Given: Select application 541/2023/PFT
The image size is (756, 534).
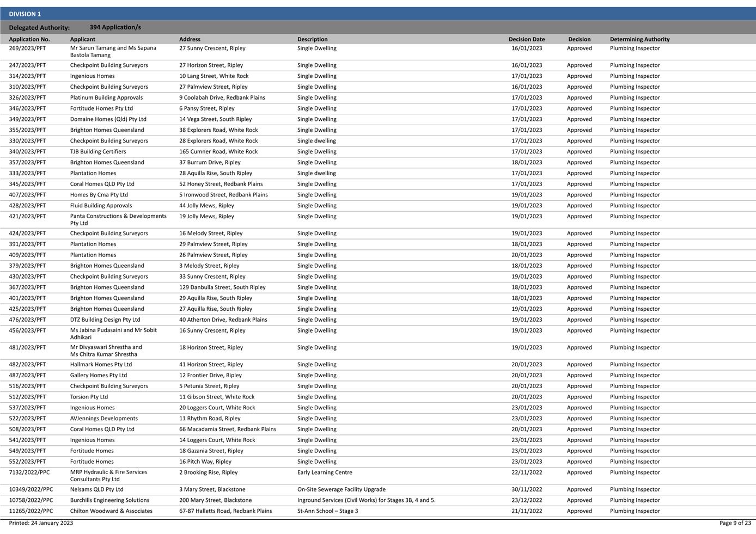Looking at the screenshot, I should pos(27,440).
